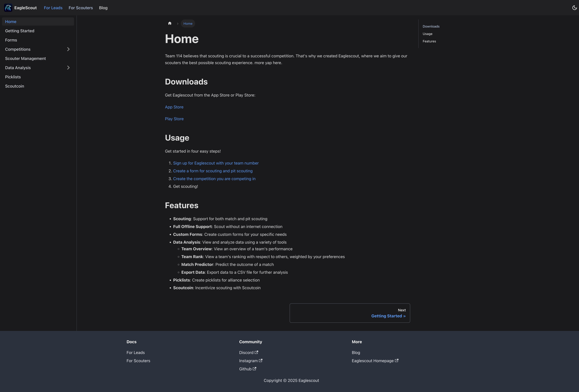The width and height of the screenshot is (579, 392).
Task: Open Github via its external link icon
Action: [255, 369]
